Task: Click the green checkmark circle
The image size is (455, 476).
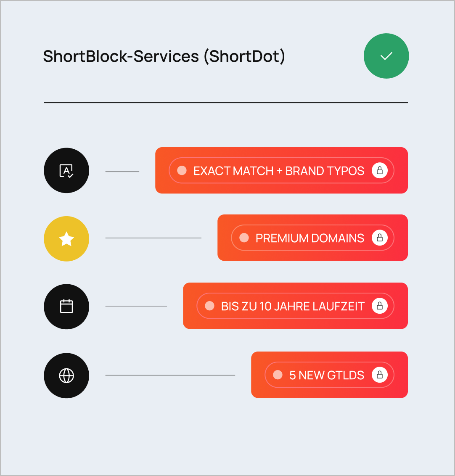Action: click(x=386, y=56)
